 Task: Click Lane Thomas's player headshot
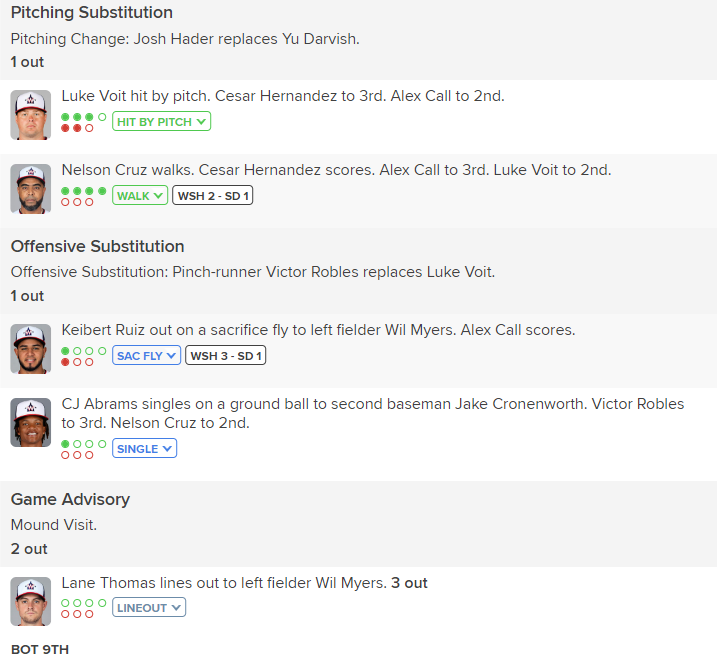(x=31, y=601)
